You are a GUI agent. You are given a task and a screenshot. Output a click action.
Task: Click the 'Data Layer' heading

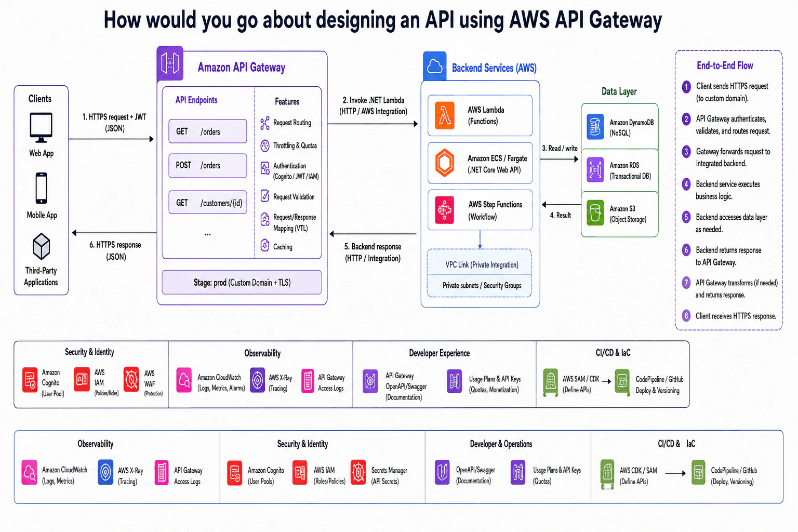[619, 91]
